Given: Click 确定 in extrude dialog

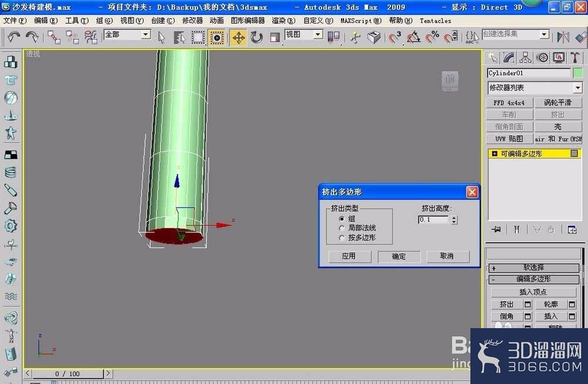Looking at the screenshot, I should [x=399, y=256].
